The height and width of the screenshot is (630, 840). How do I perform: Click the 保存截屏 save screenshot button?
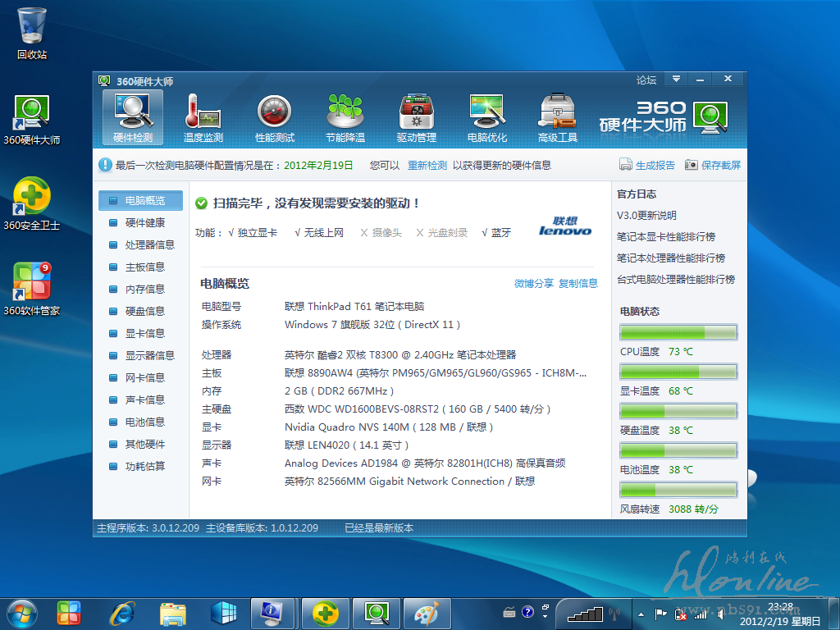(713, 165)
